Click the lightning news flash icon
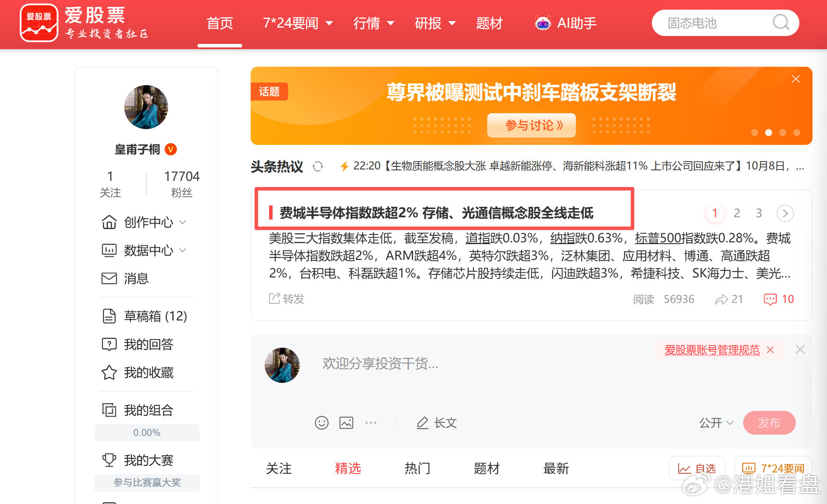827x504 pixels. (345, 166)
